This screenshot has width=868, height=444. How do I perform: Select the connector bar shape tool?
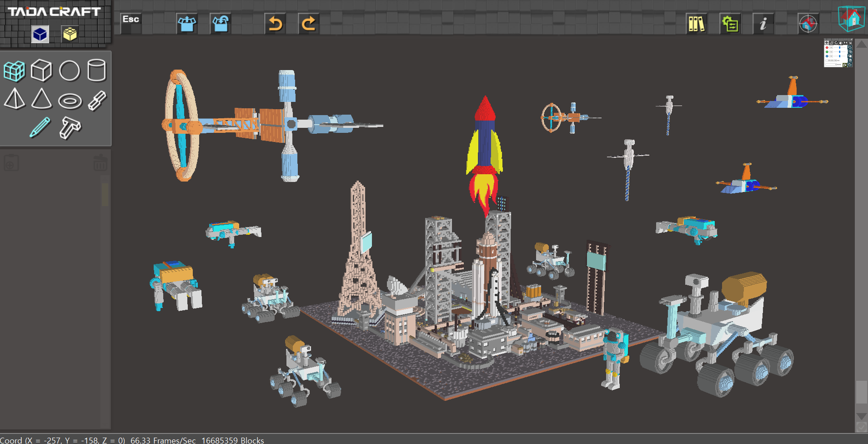(x=97, y=101)
